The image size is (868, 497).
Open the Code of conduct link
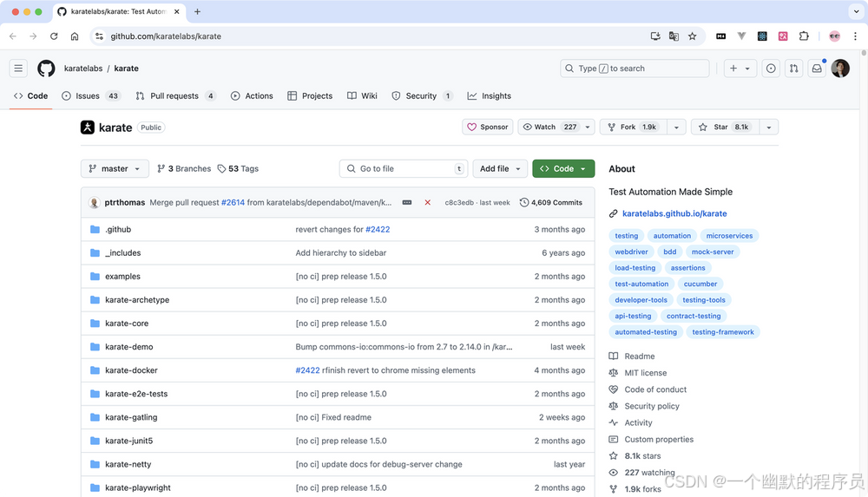tap(655, 389)
